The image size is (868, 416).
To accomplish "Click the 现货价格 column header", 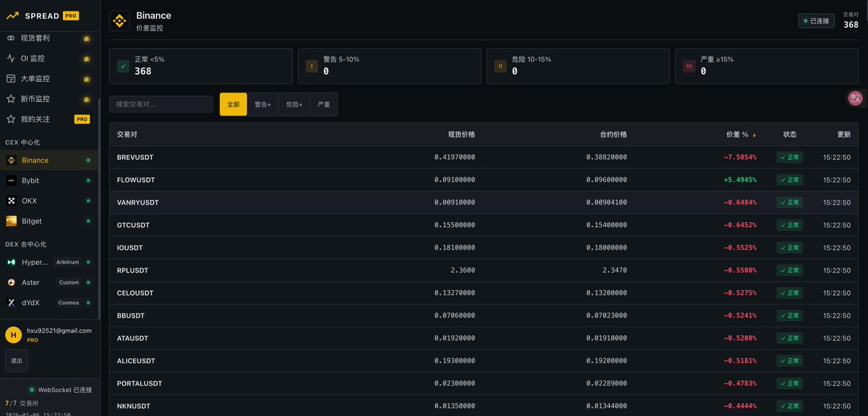I will pyautogui.click(x=461, y=135).
